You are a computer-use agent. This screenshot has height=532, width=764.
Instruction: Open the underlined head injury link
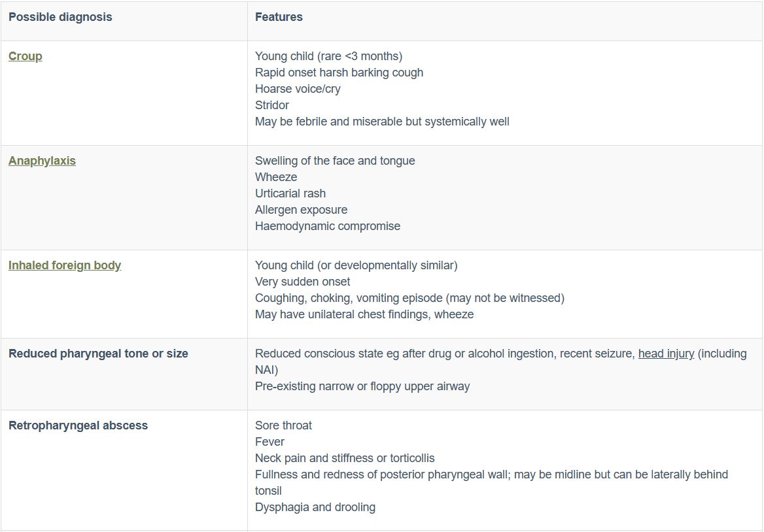[666, 354]
